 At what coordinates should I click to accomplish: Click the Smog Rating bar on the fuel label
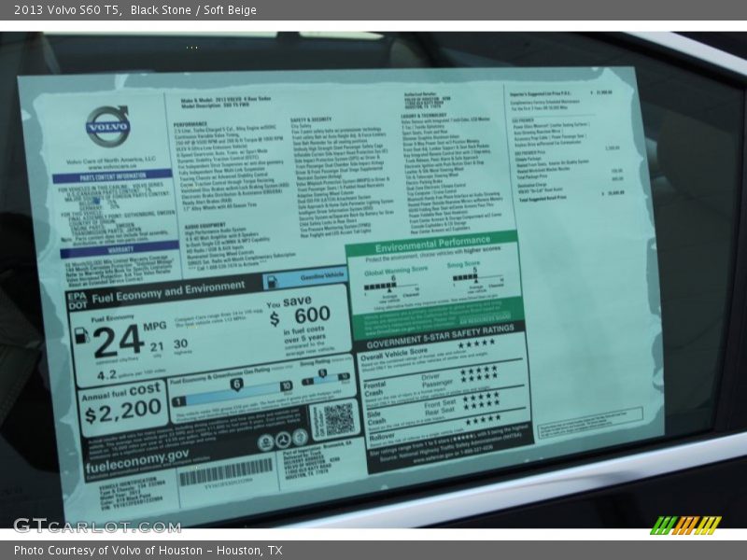[326, 379]
